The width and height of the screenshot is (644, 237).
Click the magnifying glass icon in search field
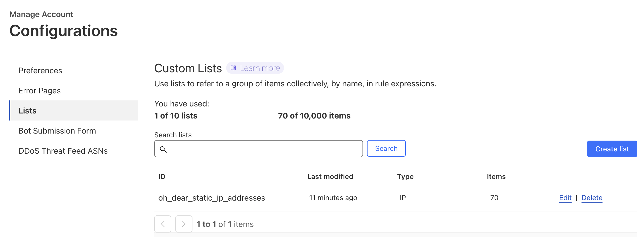[163, 149]
